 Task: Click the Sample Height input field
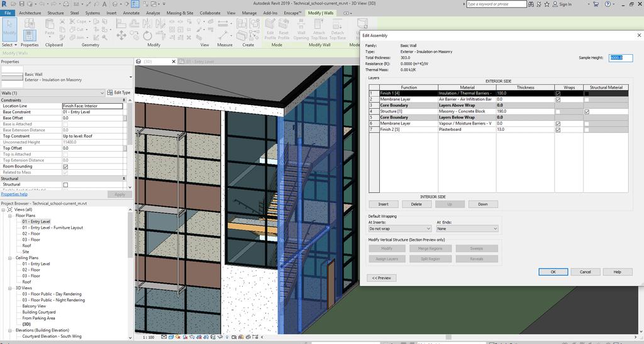pyautogui.click(x=621, y=58)
